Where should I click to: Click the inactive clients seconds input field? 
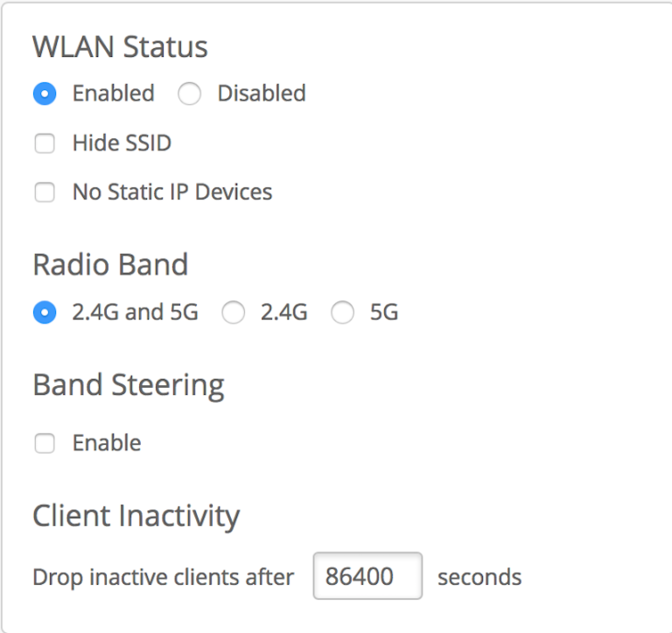tap(367, 576)
